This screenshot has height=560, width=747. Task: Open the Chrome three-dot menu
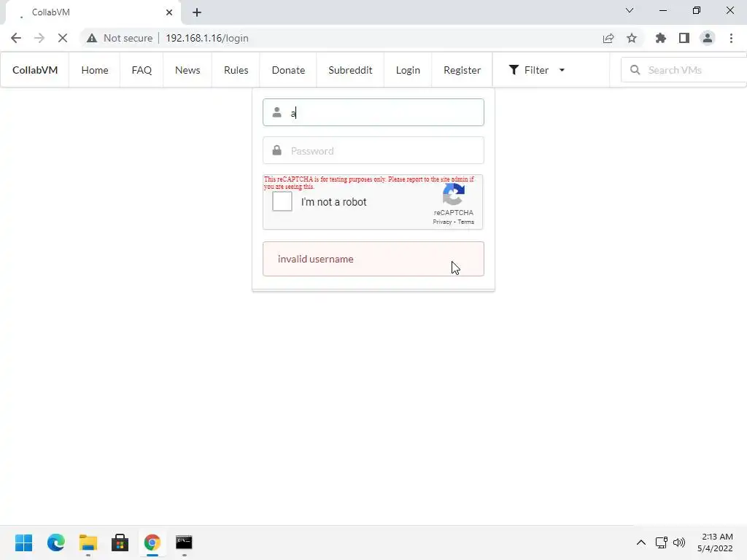coord(731,38)
